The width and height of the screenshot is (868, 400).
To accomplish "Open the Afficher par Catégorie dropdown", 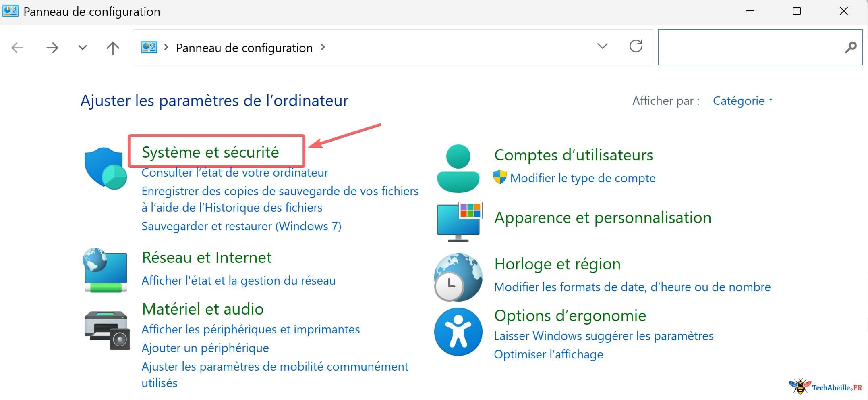I will [x=742, y=101].
